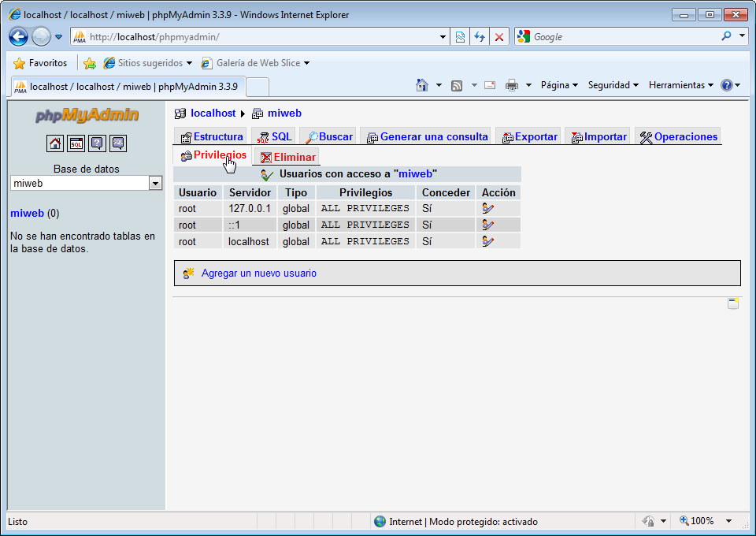The image size is (756, 536).
Task: Stop loading with the red X icon
Action: point(499,37)
